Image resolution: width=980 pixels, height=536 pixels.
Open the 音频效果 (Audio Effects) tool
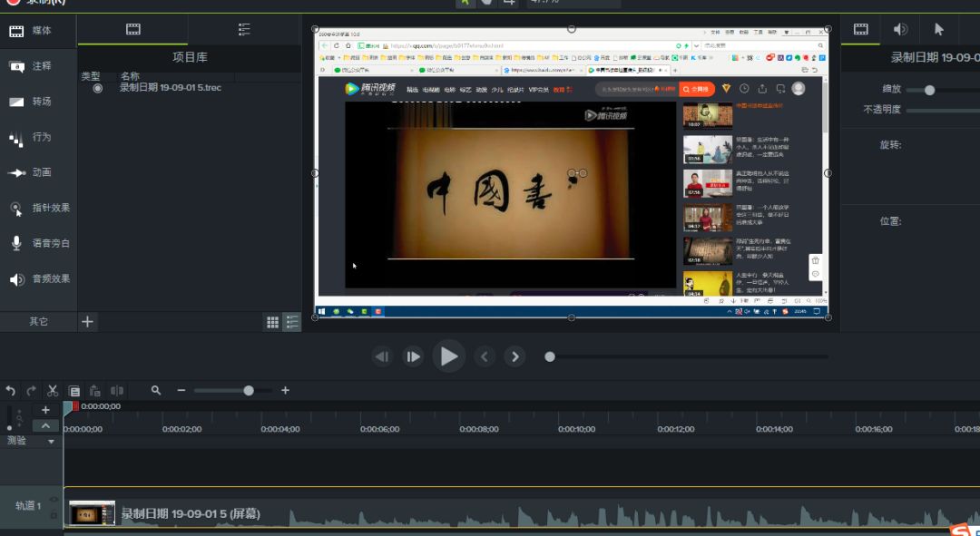(x=39, y=278)
